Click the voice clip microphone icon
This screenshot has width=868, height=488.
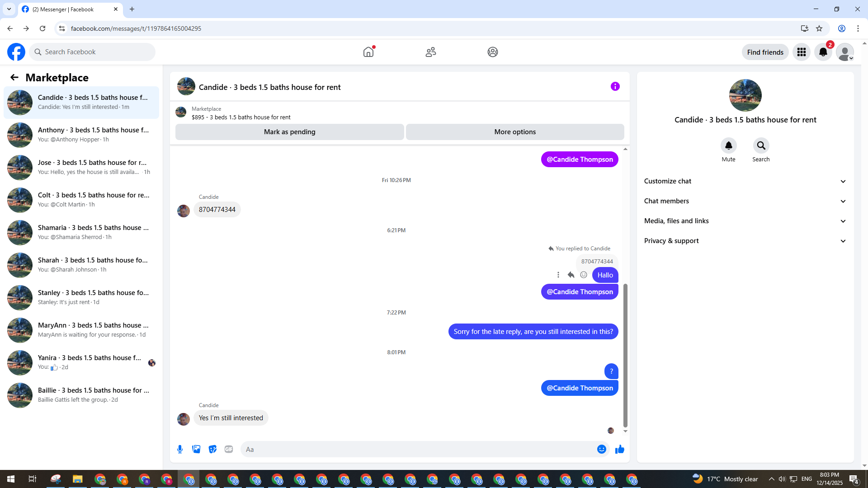click(180, 449)
